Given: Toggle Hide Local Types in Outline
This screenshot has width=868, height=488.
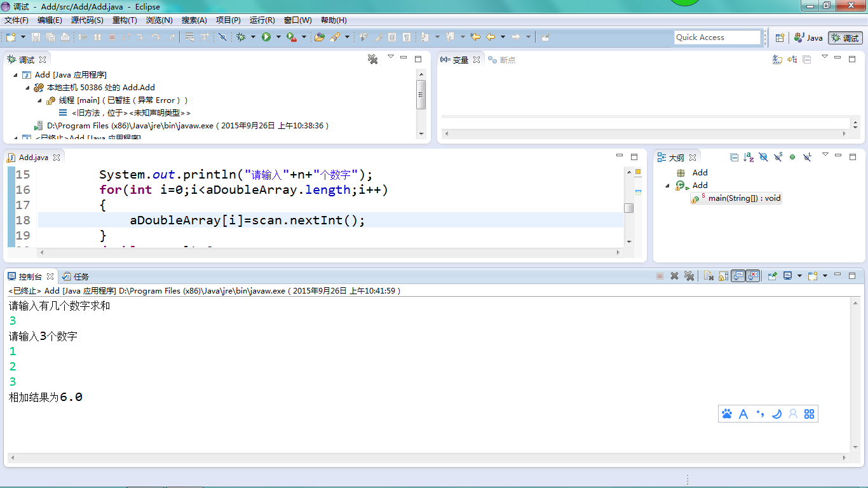Looking at the screenshot, I should tap(807, 157).
